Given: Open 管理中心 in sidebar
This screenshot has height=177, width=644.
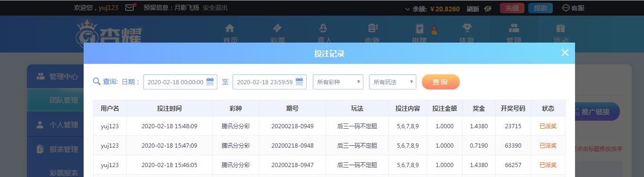Looking at the screenshot, I should click(55, 76).
